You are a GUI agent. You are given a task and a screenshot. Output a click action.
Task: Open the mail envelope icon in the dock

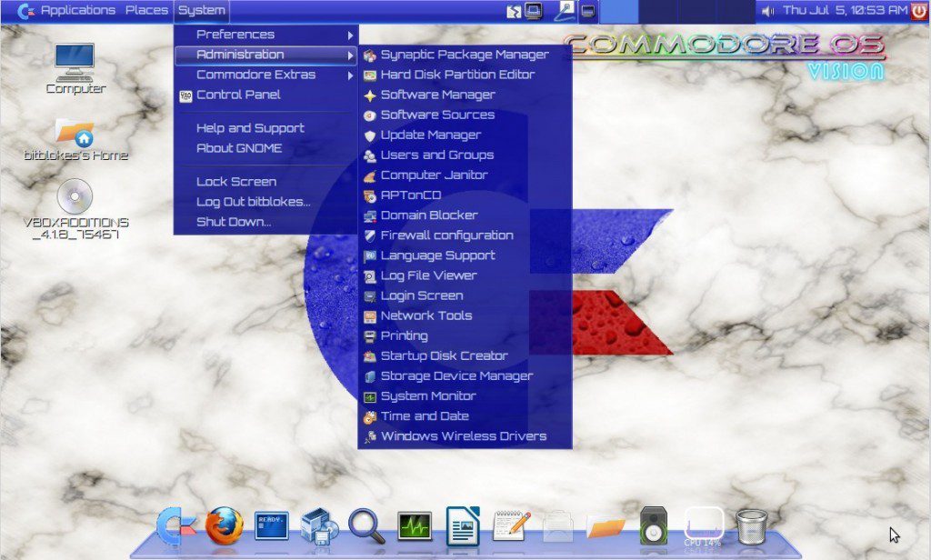click(x=557, y=525)
